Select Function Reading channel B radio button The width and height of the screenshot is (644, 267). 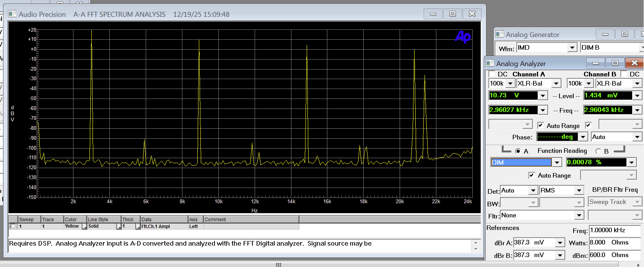pos(598,151)
